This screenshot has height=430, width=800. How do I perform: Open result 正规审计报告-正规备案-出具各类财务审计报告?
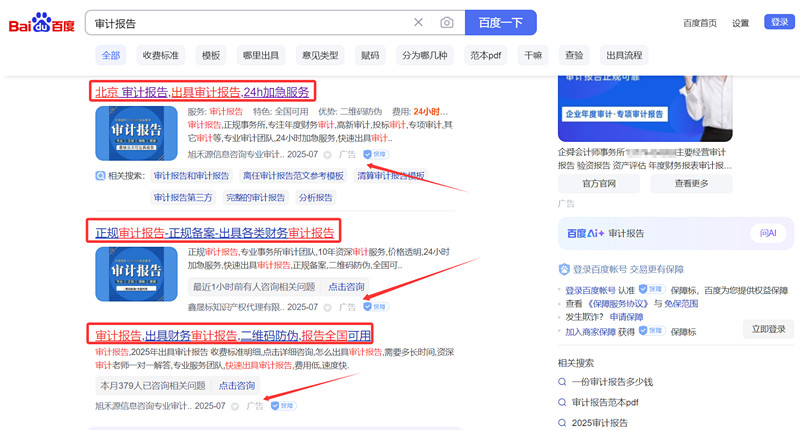tap(214, 233)
